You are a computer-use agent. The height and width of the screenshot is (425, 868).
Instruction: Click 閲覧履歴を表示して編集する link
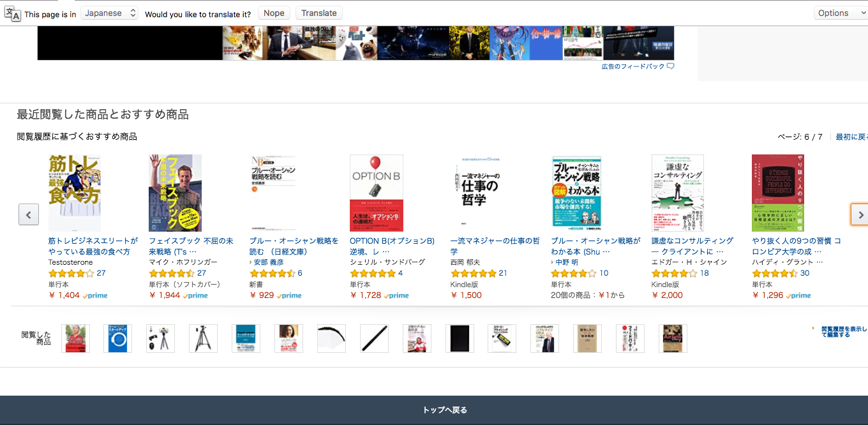click(844, 331)
